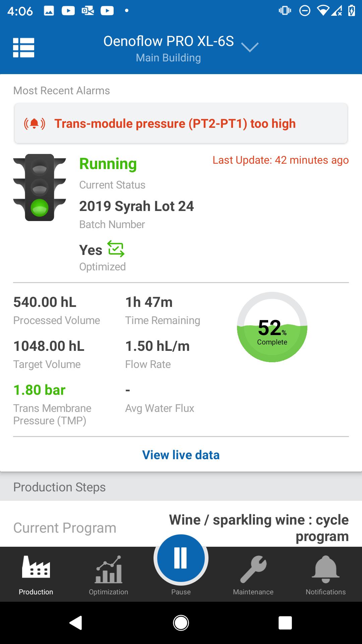Tap the Current Program label
Screen dimensions: 362x644
pyautogui.click(x=65, y=528)
